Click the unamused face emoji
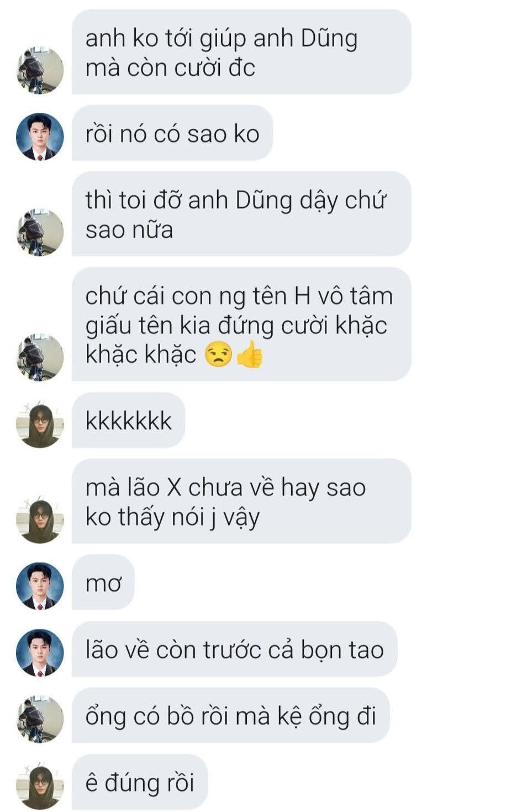The image size is (522, 812). click(x=219, y=354)
